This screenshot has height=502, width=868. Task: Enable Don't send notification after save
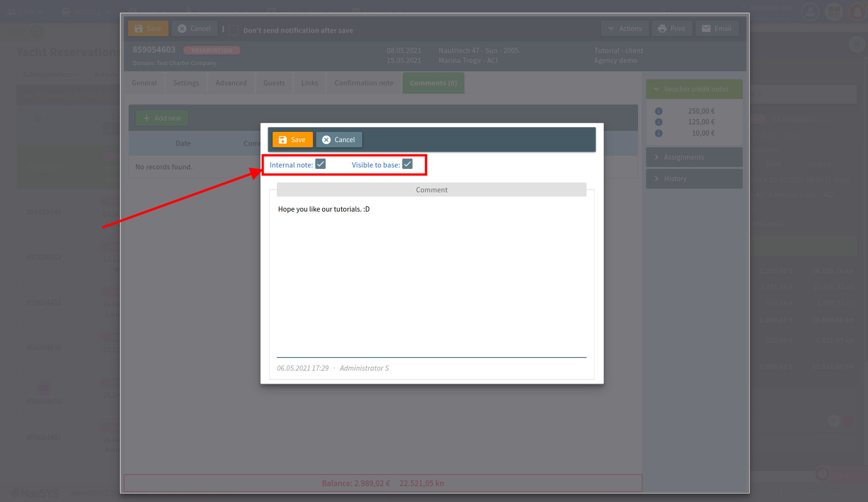(x=234, y=30)
